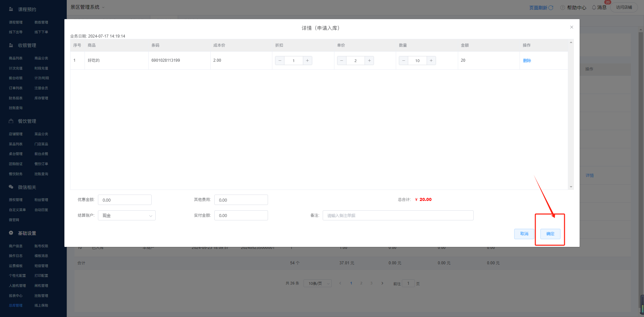Screen dimensions: 644x317
Task: Click plus to raise 单价
Action: [369, 61]
